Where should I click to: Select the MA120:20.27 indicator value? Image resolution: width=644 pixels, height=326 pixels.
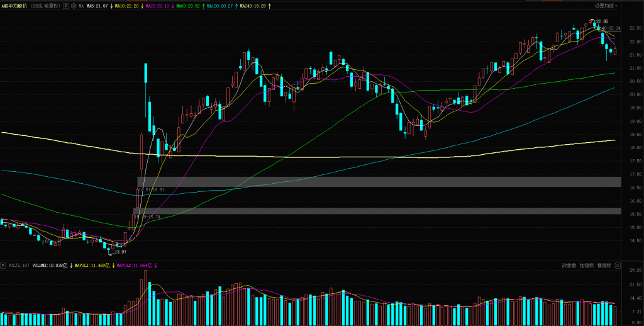(x=219, y=6)
